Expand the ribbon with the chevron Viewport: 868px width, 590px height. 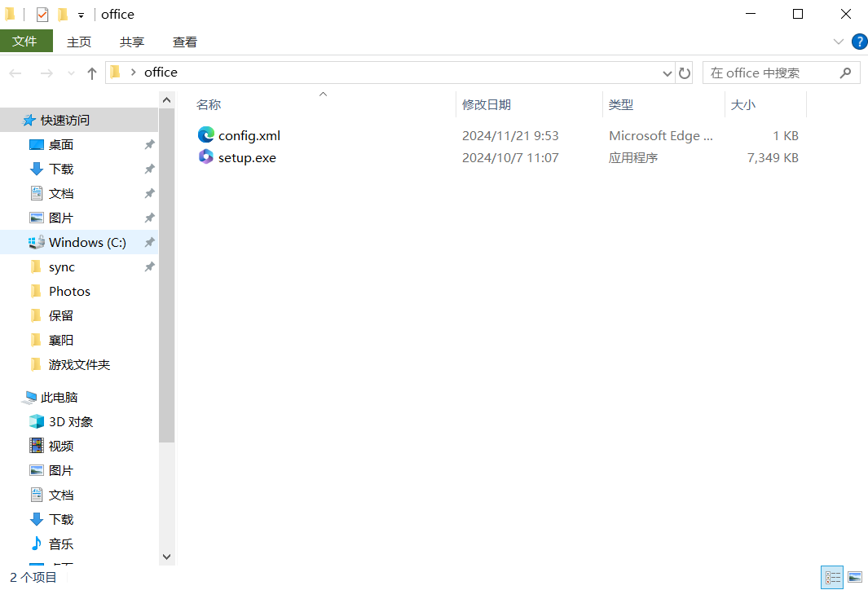[x=838, y=42]
